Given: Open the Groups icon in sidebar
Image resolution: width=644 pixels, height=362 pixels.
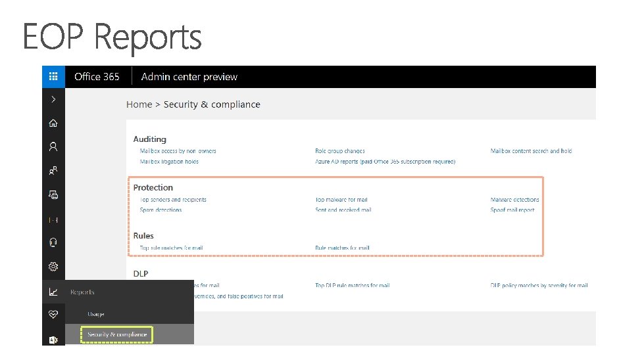Looking at the screenshot, I should [x=53, y=170].
